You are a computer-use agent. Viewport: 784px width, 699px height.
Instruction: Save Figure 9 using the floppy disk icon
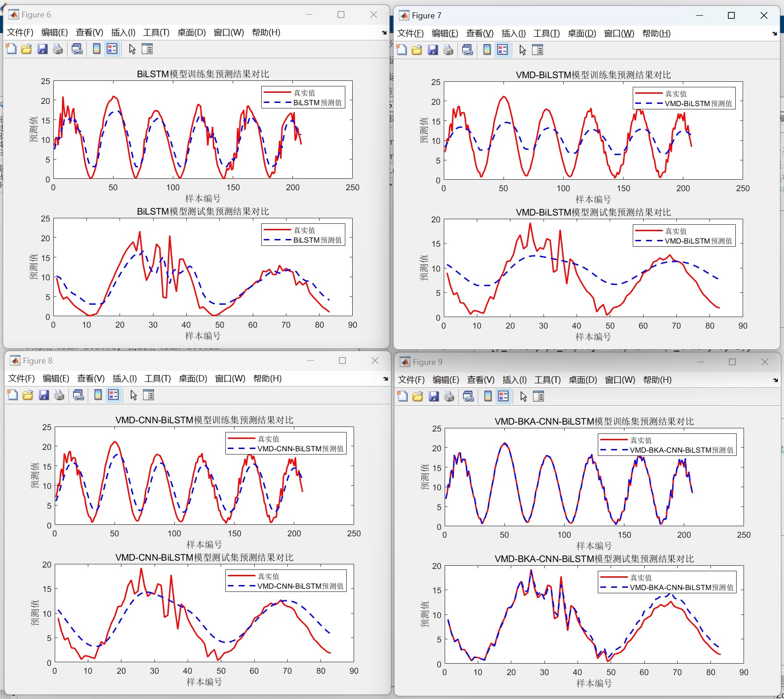pos(434,396)
